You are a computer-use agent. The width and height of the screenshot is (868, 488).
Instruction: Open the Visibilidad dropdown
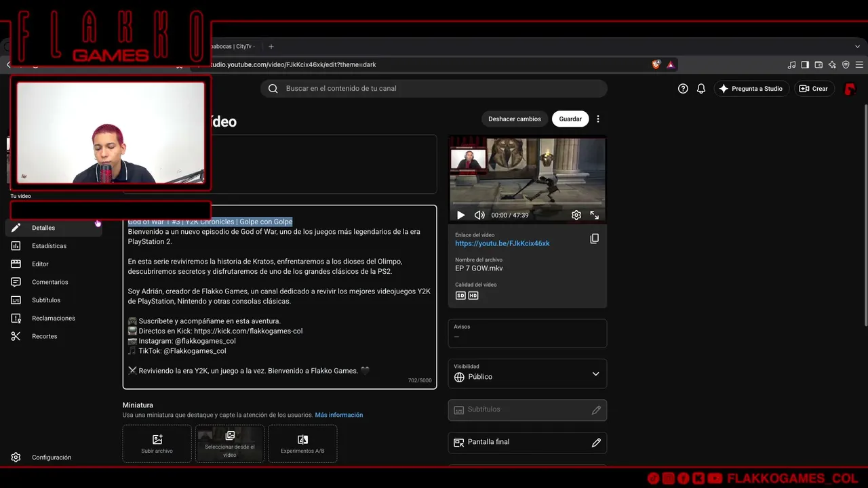coord(528,373)
